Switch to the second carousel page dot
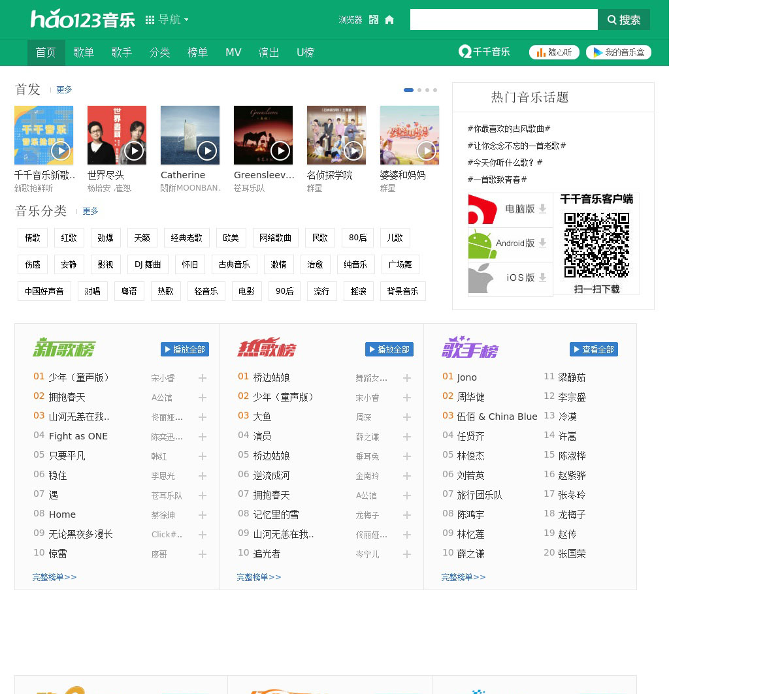This screenshot has width=784, height=694. click(x=419, y=90)
